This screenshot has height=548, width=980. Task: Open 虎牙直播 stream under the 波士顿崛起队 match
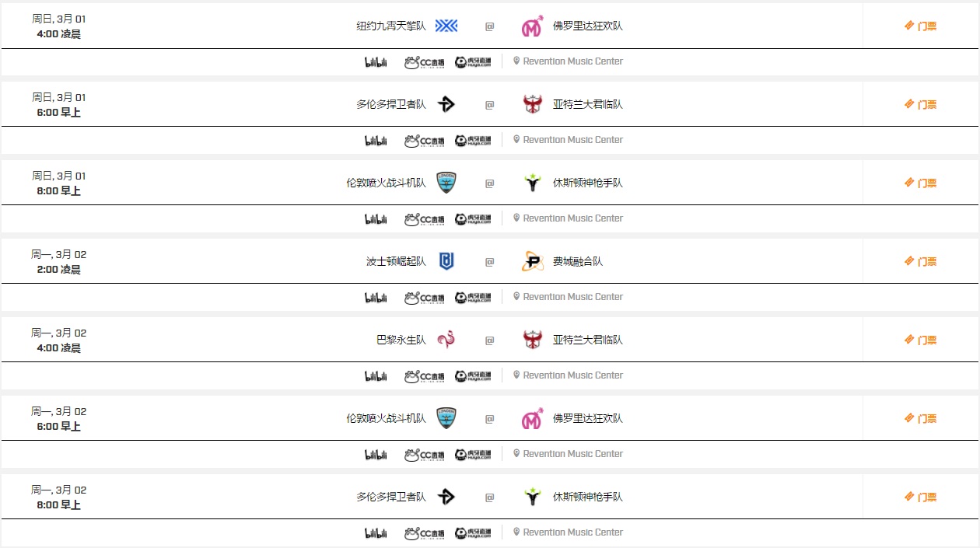pos(473,298)
